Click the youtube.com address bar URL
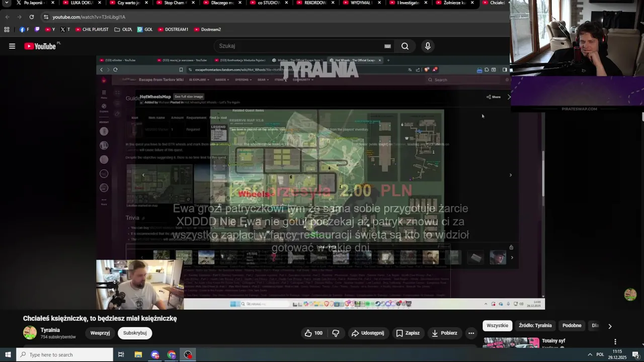 89,17
